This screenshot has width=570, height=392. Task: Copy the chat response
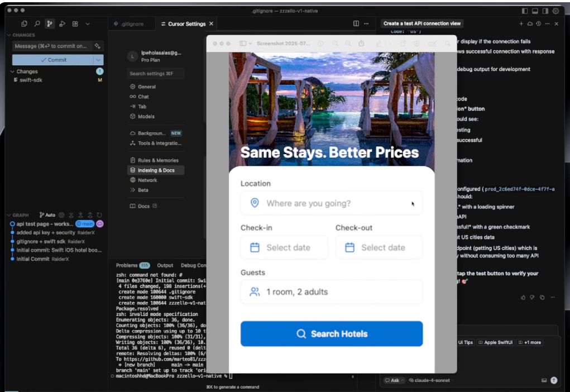pyautogui.click(x=542, y=297)
